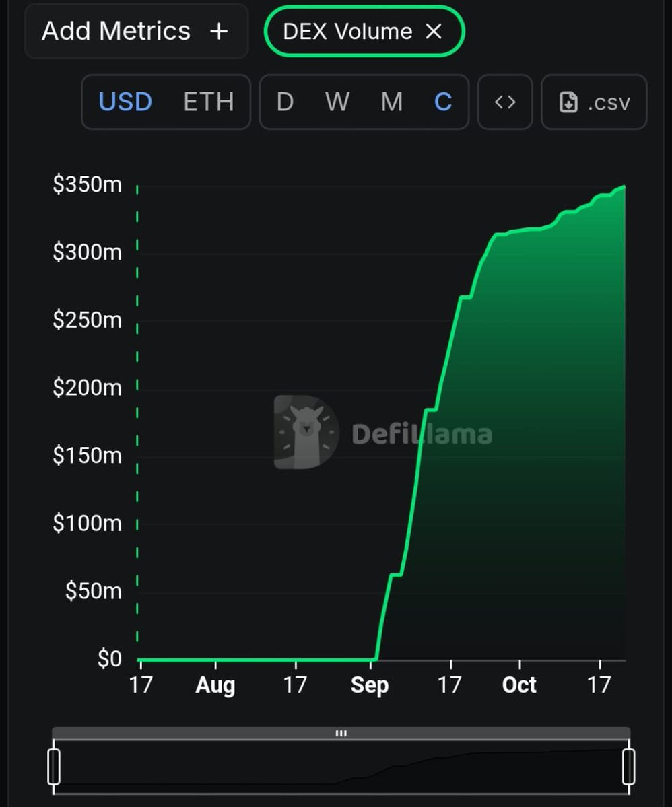Viewport: 672px width, 807px height.
Task: Grab the left range slider handle
Action: tap(54, 767)
